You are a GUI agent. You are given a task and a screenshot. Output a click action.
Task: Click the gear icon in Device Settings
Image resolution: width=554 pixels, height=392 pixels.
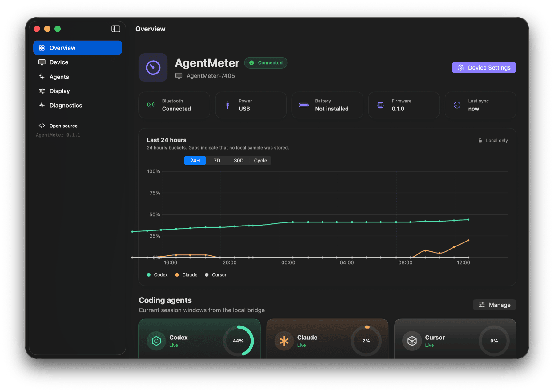point(461,68)
